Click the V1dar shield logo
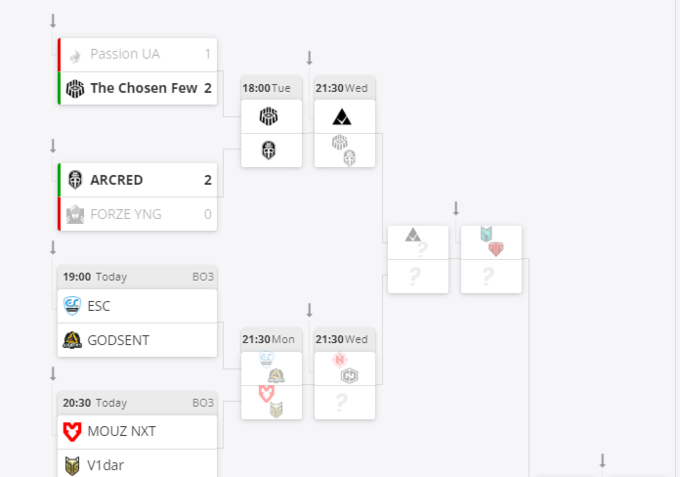This screenshot has height=477, width=680. click(x=72, y=465)
